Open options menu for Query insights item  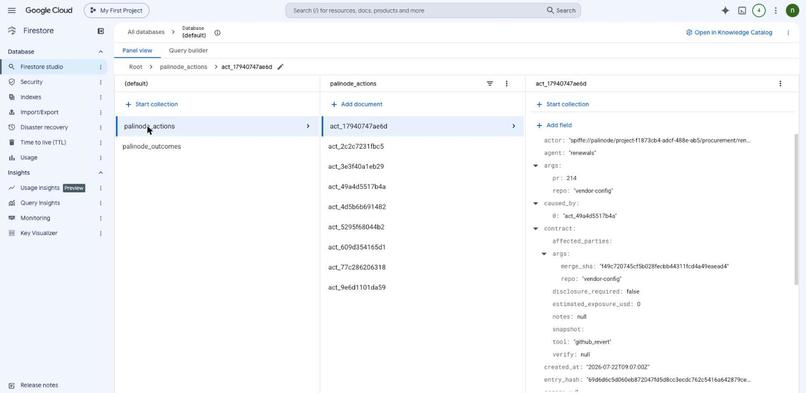tap(100, 203)
